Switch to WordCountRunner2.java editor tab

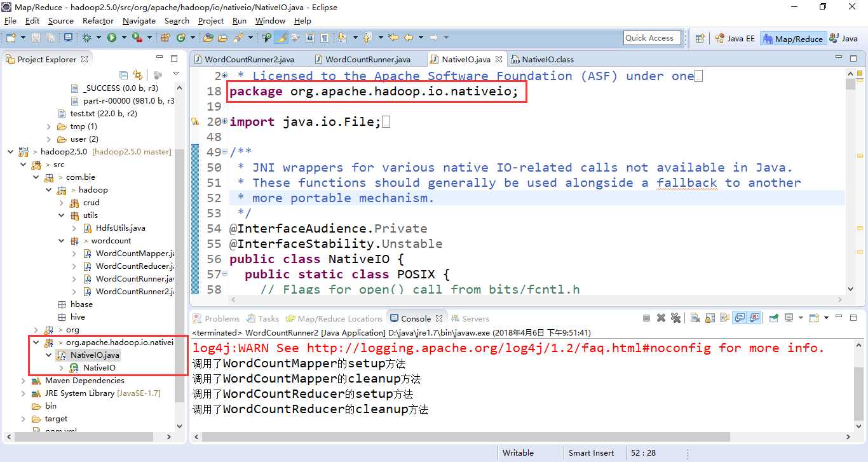(x=244, y=59)
